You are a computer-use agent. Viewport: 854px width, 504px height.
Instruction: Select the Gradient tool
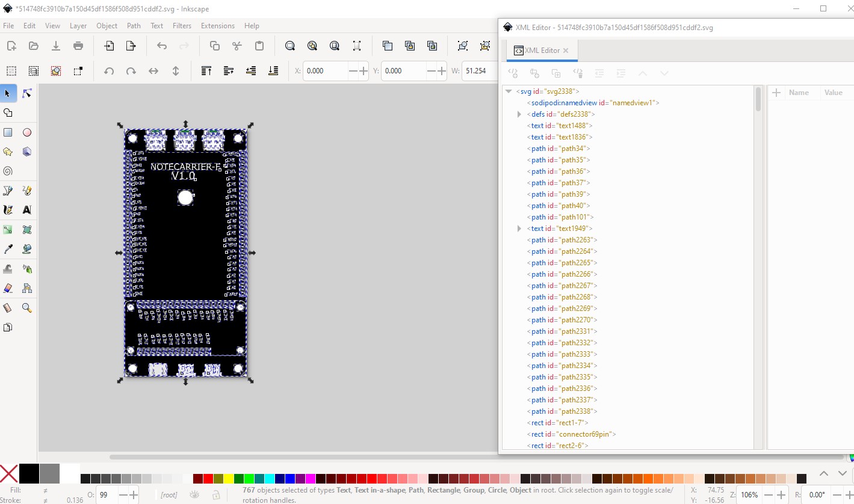[8, 230]
